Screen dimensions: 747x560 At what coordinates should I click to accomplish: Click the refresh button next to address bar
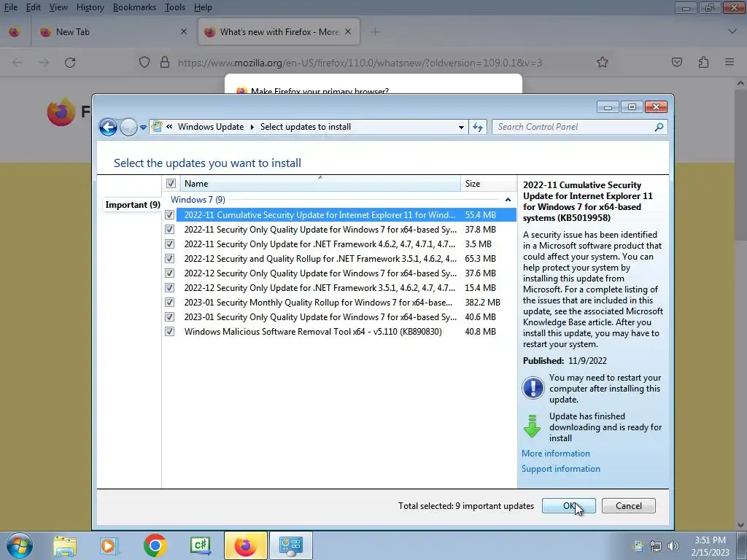(x=478, y=127)
